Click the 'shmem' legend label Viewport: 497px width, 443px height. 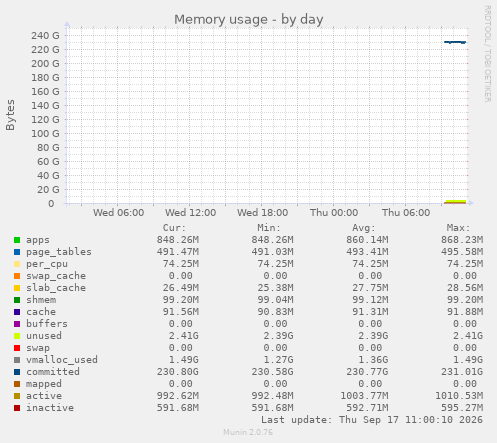41,300
